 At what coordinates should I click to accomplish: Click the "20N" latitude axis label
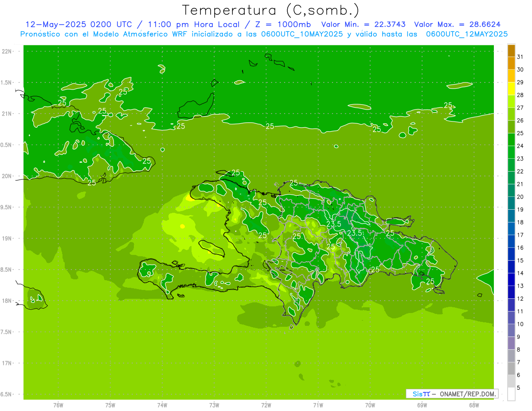coord(6,176)
